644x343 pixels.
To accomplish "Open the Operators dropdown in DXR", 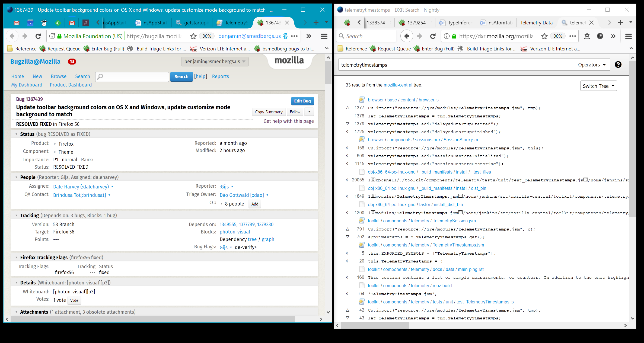I will coord(592,65).
